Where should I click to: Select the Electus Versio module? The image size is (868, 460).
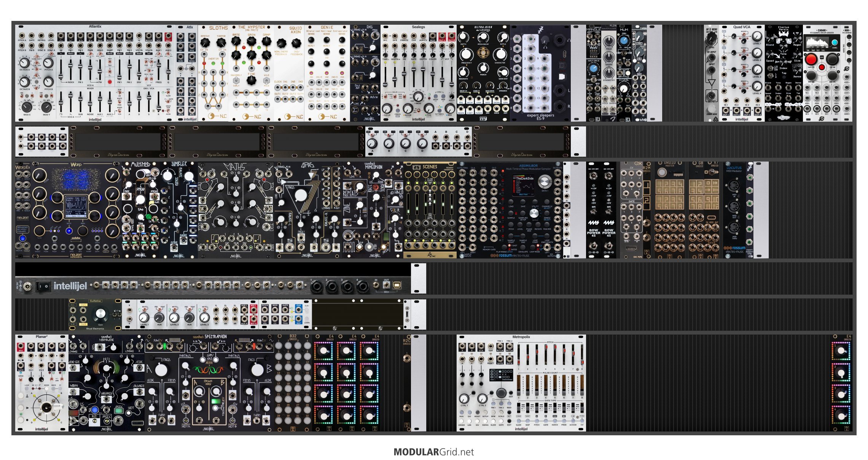784,73
